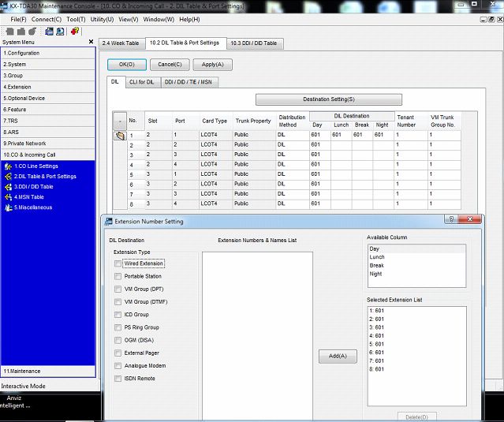Open the Window(W) menu
This screenshot has height=422, width=504.
pos(159,19)
